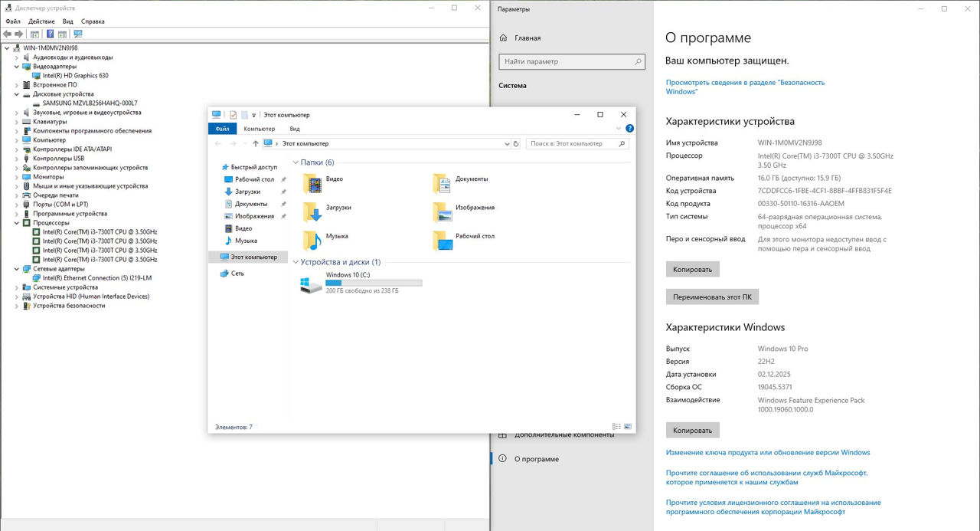Viewport: 980px width, 531px height.
Task: Select Intel(R) HD Graphics 630 device
Action: 75,76
